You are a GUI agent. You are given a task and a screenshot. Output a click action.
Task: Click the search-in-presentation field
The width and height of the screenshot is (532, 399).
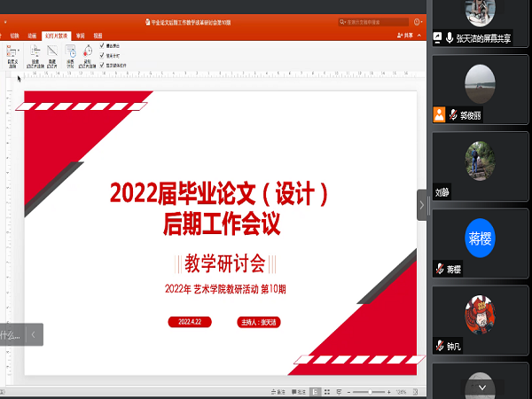[x=373, y=22]
